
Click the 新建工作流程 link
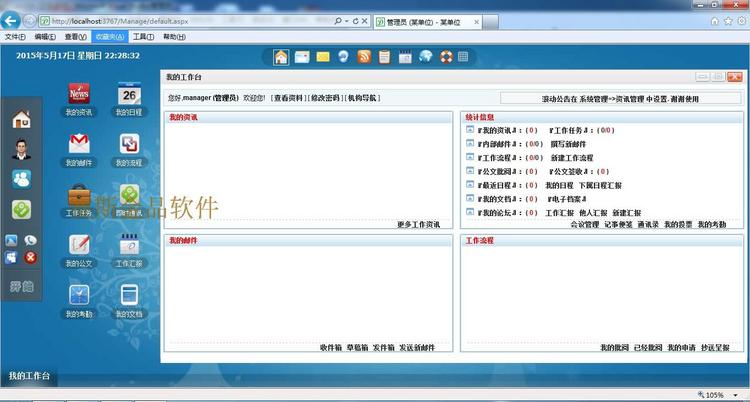click(x=572, y=158)
